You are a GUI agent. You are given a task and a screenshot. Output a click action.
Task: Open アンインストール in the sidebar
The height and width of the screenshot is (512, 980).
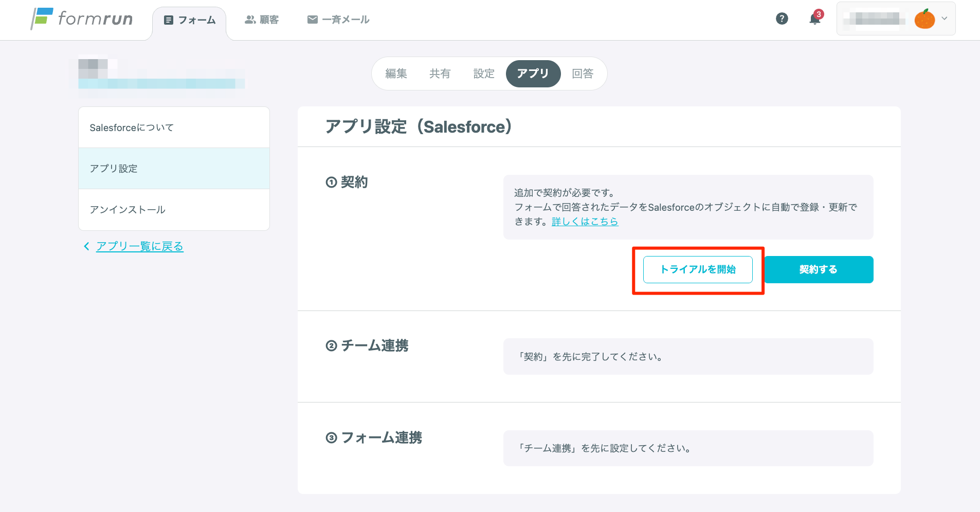pyautogui.click(x=174, y=210)
